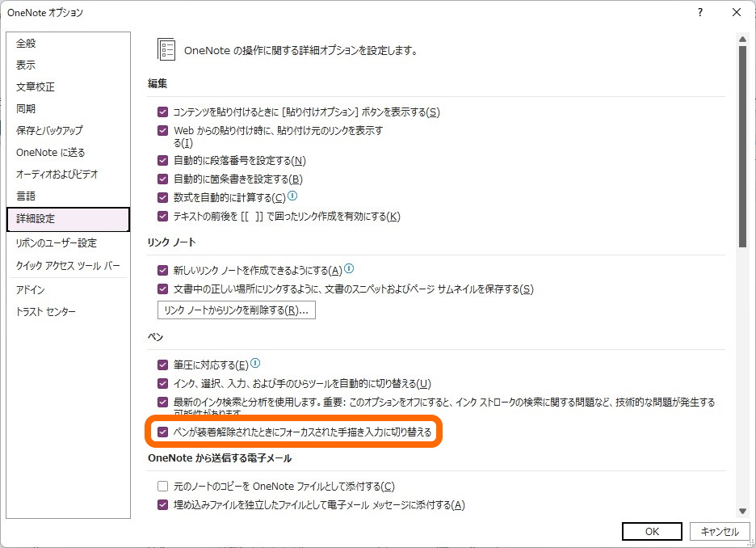Disable 埋め込みファイルを独立したファイルとして添付
Viewport: 756px width, 548px height.
[162, 504]
